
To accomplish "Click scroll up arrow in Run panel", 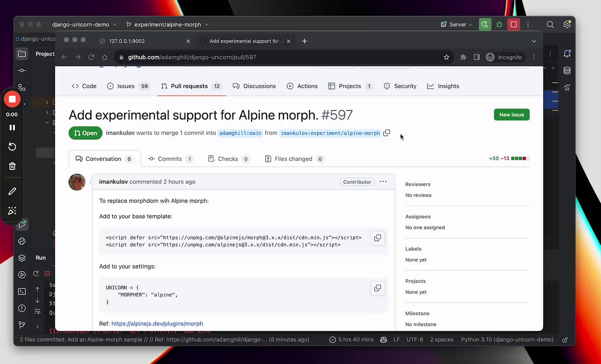I will click(38, 289).
